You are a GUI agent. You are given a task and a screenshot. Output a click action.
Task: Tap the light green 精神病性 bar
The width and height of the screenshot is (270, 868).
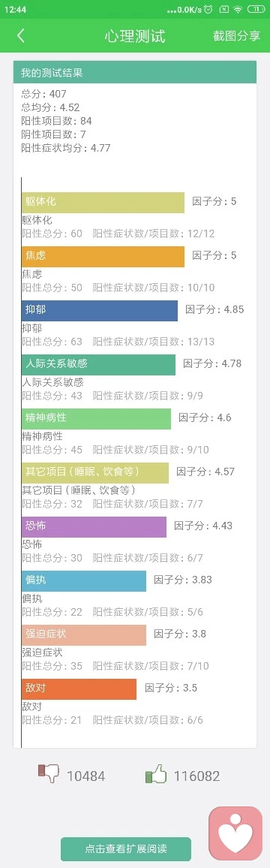pos(96,419)
